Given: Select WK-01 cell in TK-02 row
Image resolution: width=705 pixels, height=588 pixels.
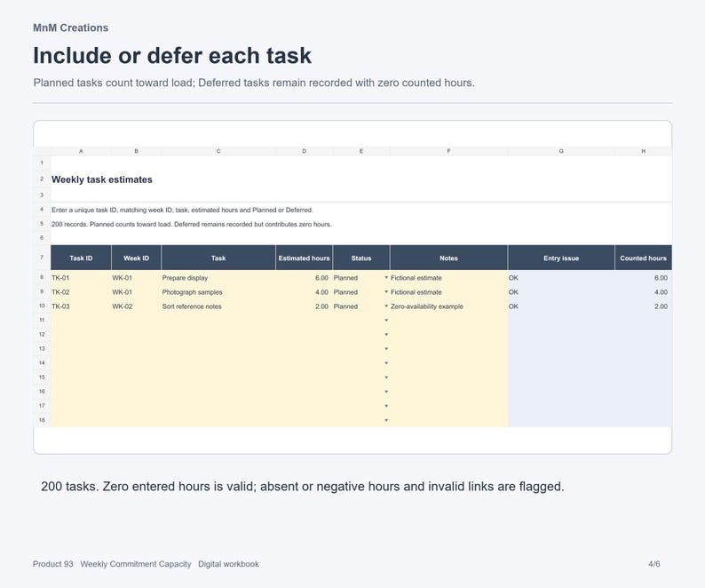Looking at the screenshot, I should point(136,292).
